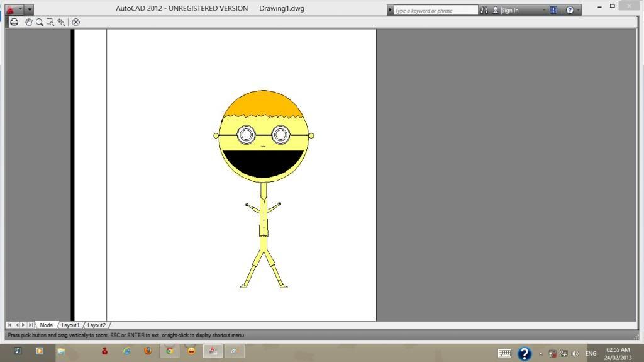Open the volume speaker tray icon
Screen dimensions: 644x362
pyautogui.click(x=575, y=353)
